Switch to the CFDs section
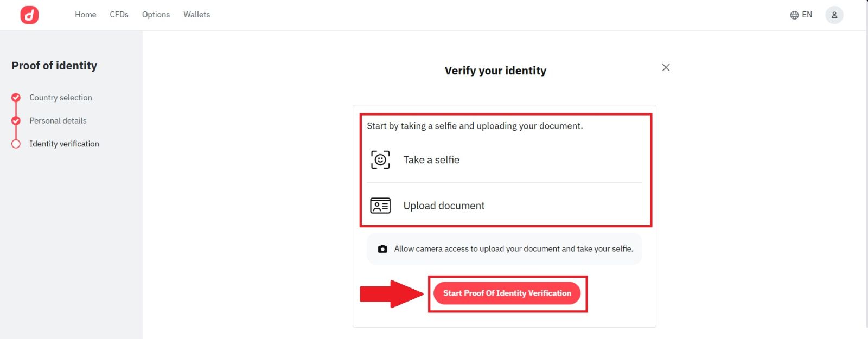The image size is (868, 339). (x=118, y=15)
